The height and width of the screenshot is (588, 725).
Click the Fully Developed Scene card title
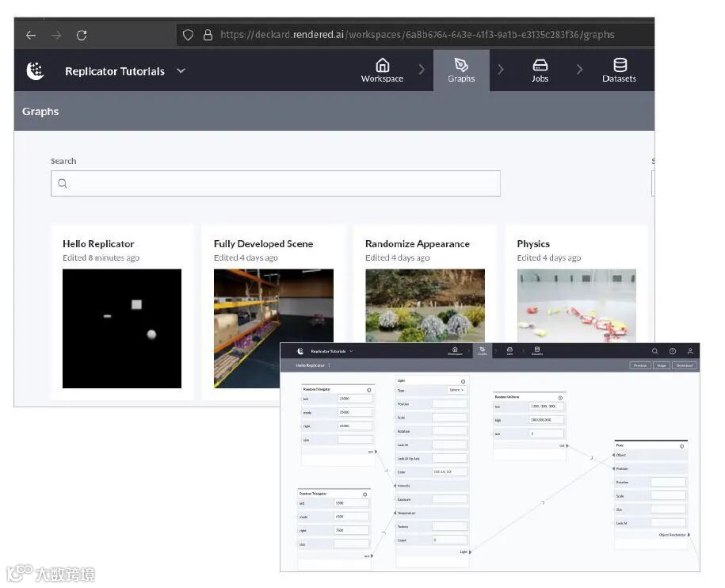(x=263, y=243)
